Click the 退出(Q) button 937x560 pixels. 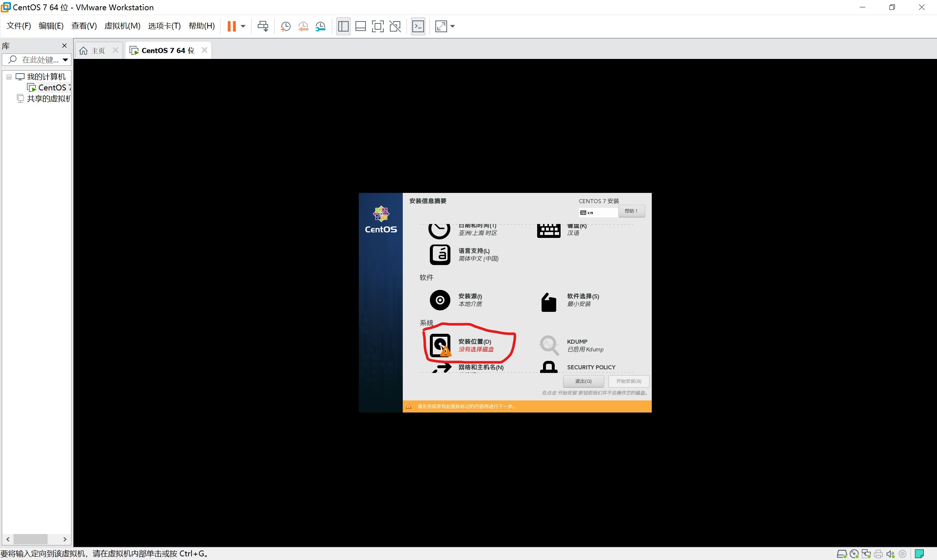tap(583, 381)
